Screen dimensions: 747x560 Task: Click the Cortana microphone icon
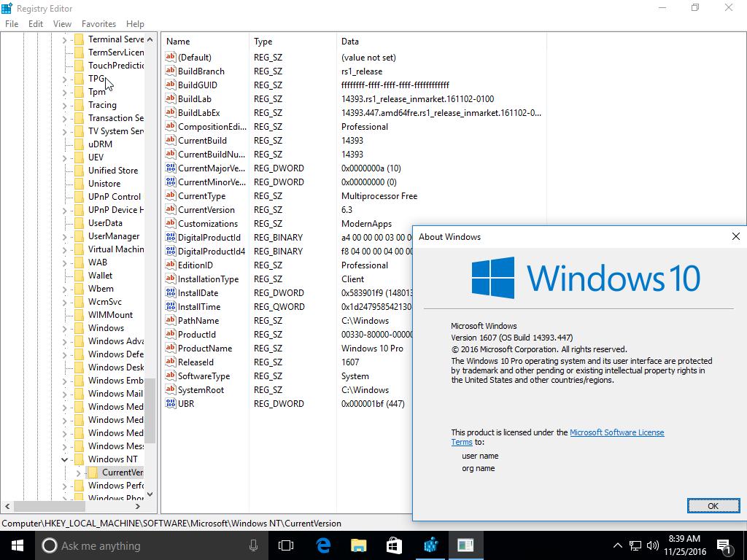253,545
